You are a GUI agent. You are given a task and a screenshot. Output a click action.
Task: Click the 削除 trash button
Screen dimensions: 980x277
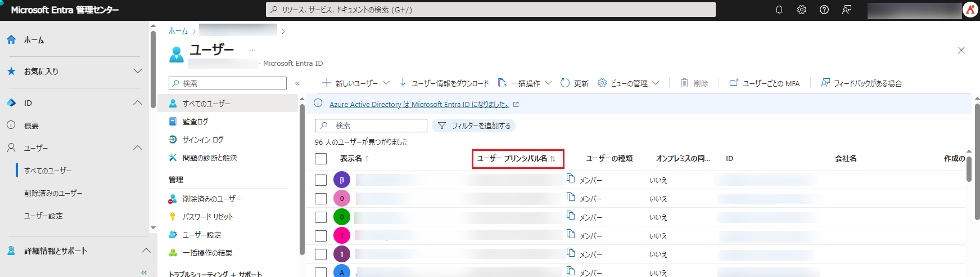point(694,83)
